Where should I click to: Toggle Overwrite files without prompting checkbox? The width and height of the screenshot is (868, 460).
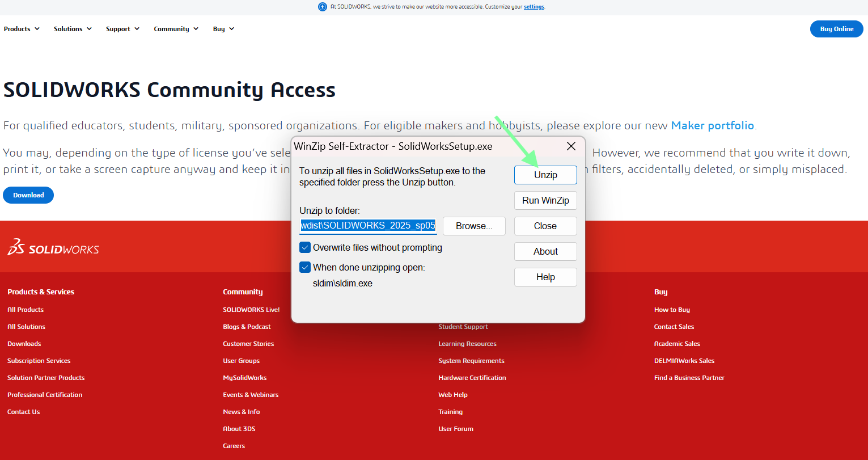coord(305,247)
